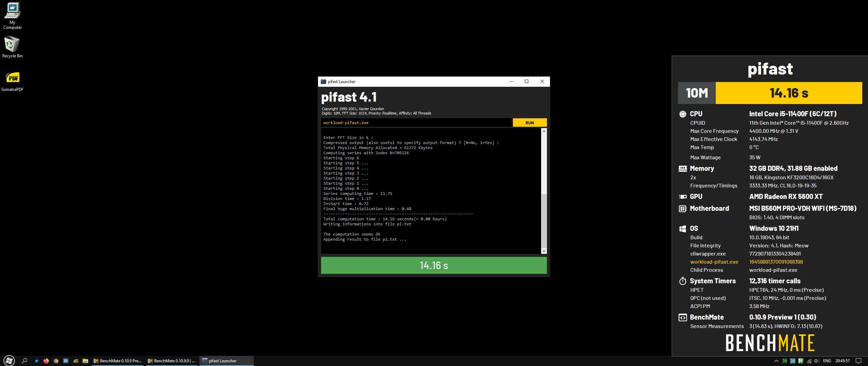The height and width of the screenshot is (366, 868).
Task: Open the Recycle Bin desktop icon
Action: tap(13, 47)
